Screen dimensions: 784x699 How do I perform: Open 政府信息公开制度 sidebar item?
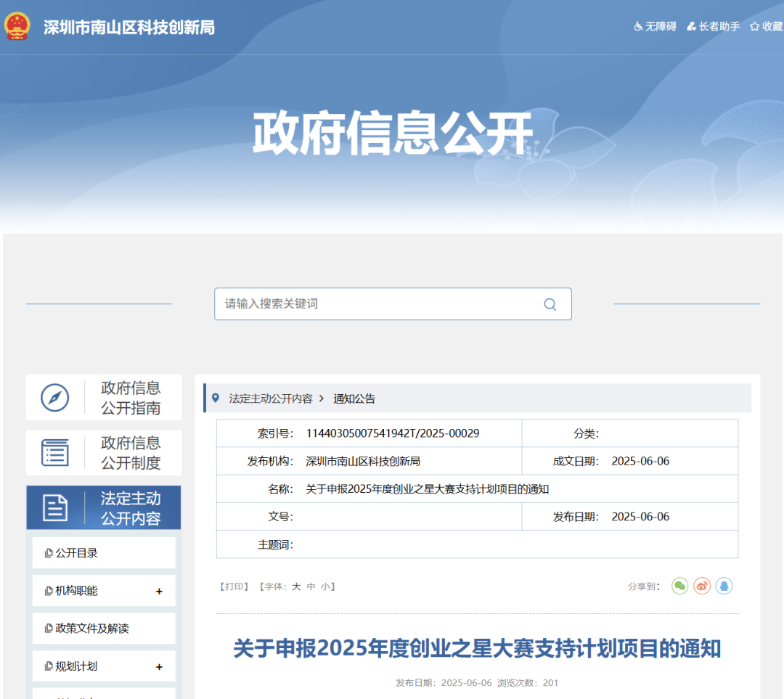[x=104, y=452]
